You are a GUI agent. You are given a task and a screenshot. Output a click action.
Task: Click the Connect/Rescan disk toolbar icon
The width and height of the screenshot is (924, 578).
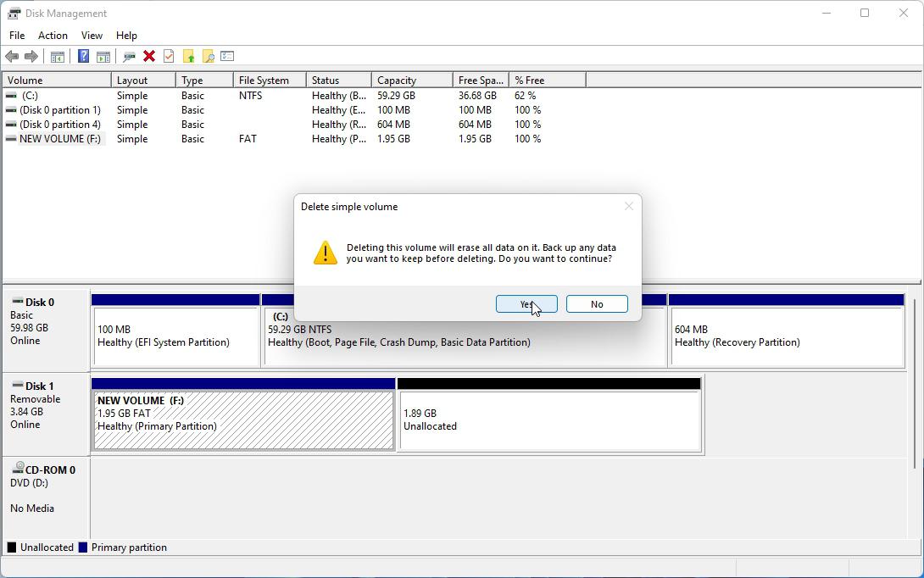(129, 57)
